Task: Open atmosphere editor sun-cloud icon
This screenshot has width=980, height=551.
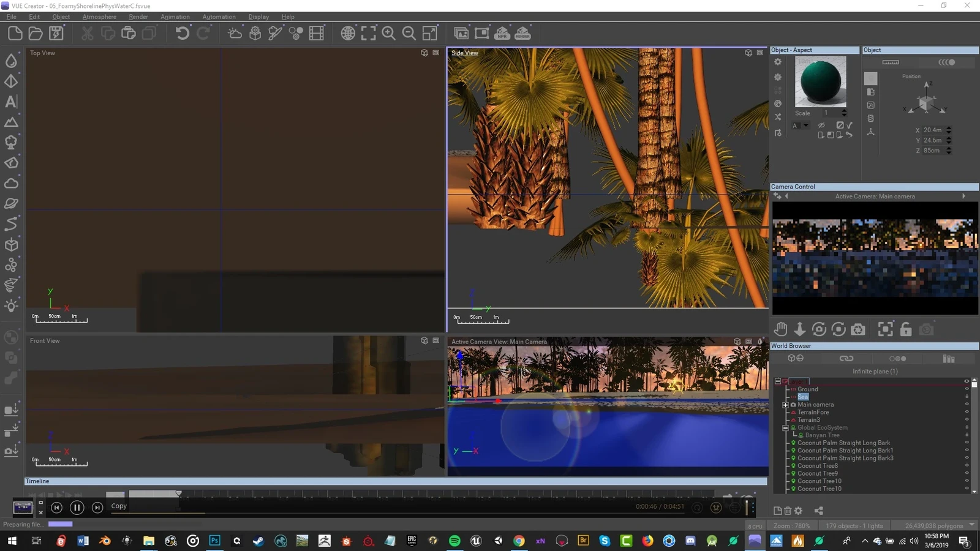Action: pos(235,33)
